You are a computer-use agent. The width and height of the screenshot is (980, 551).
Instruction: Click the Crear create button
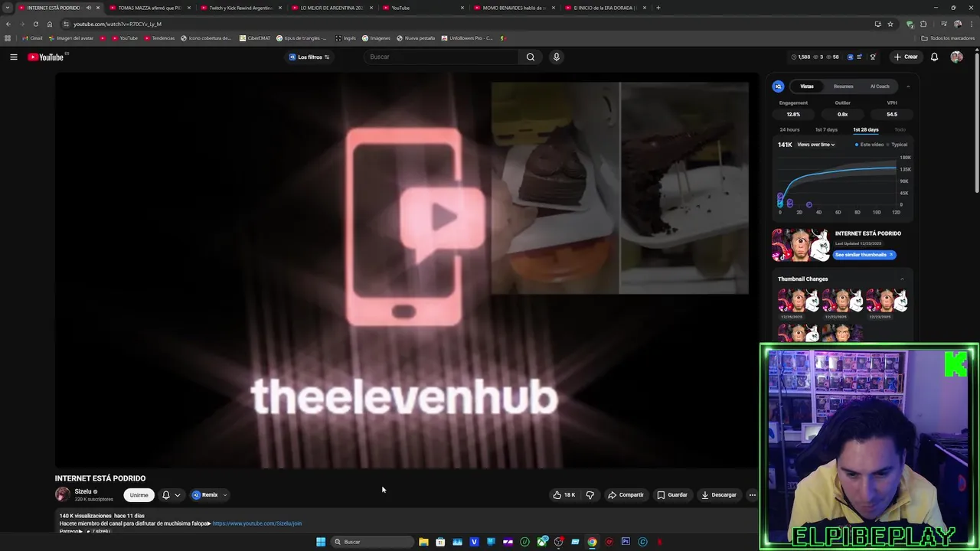905,57
